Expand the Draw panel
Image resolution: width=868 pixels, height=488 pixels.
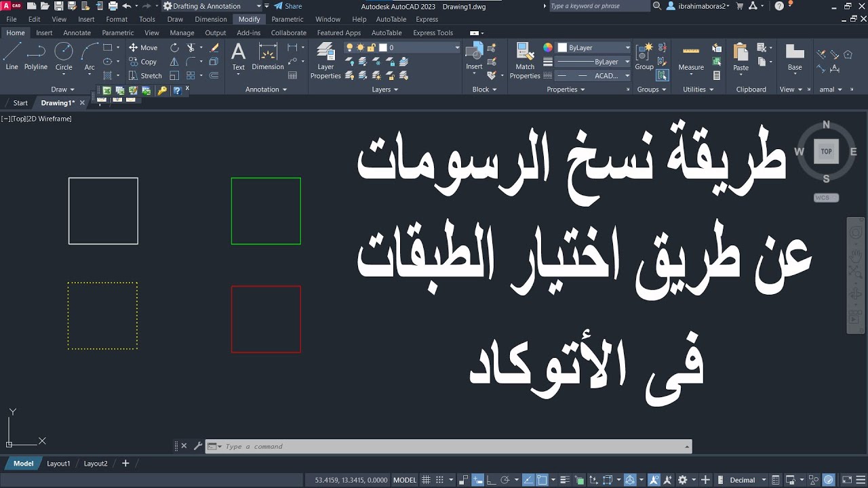pos(63,89)
